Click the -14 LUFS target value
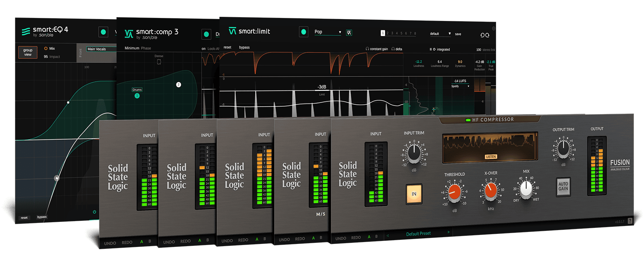This screenshot has width=644, height=266. point(460,81)
